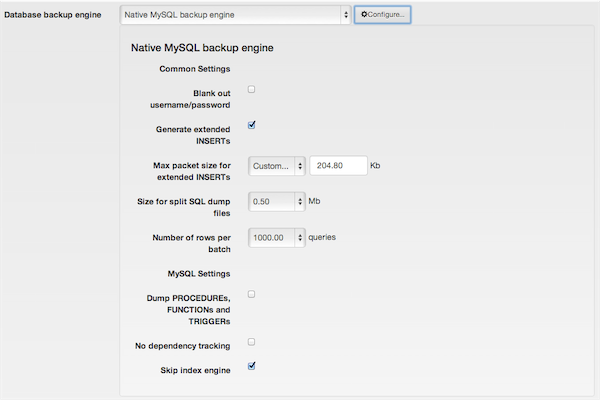Enable Blank out username/password checkbox

point(251,89)
